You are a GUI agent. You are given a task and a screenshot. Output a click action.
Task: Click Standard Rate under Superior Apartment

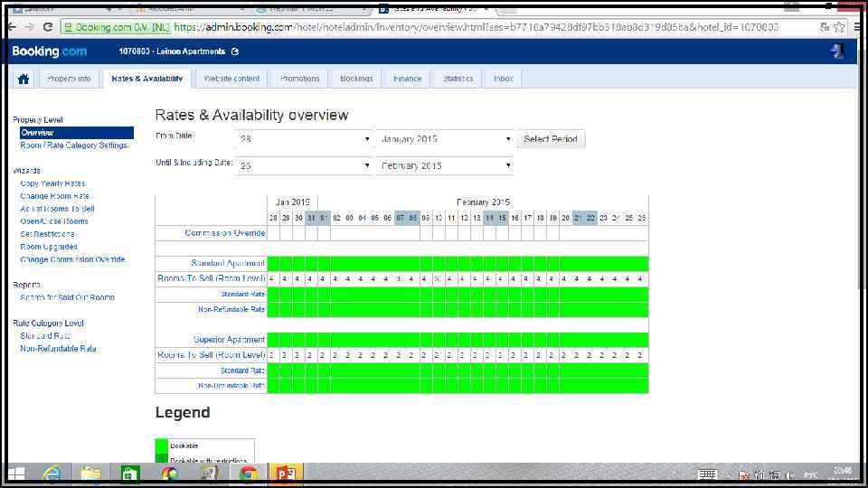pyautogui.click(x=242, y=371)
